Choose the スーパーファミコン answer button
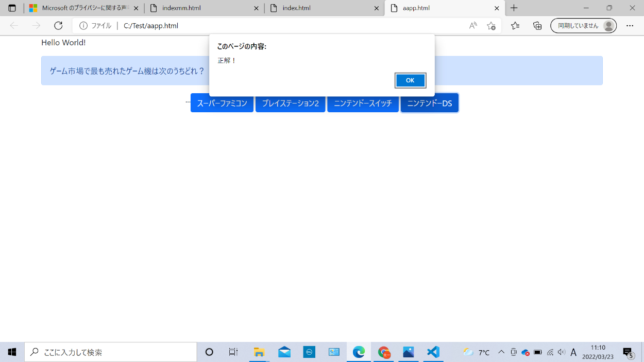 tap(222, 103)
